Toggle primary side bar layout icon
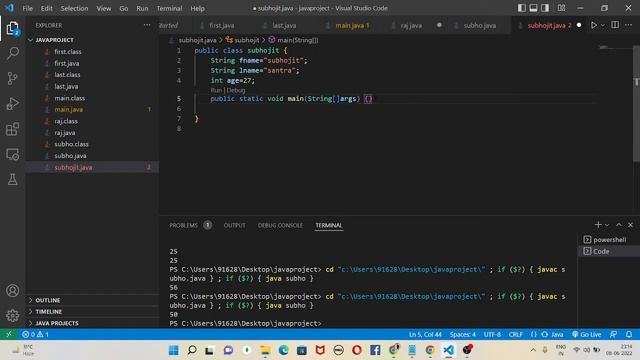 click(x=522, y=8)
